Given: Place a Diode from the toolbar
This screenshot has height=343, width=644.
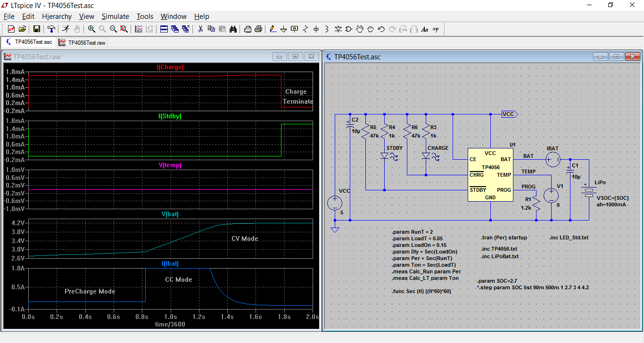Looking at the screenshot, I should 338,29.
